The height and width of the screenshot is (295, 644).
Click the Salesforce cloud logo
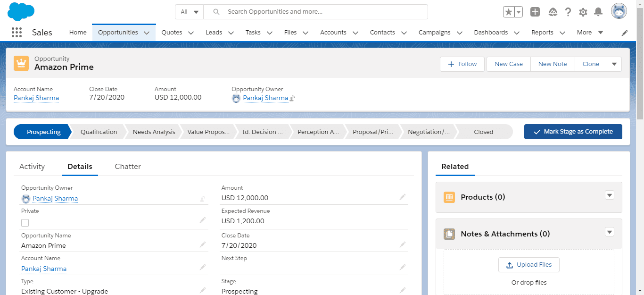coord(21,12)
